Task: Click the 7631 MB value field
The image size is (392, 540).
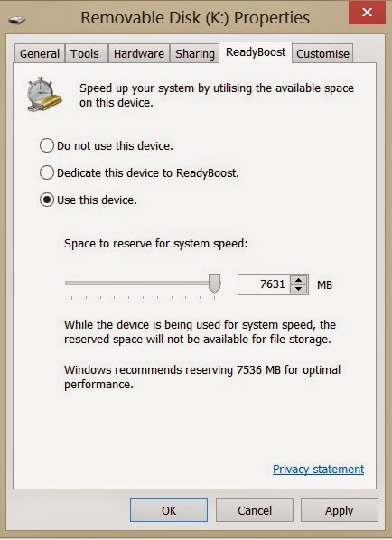Action: pyautogui.click(x=265, y=284)
